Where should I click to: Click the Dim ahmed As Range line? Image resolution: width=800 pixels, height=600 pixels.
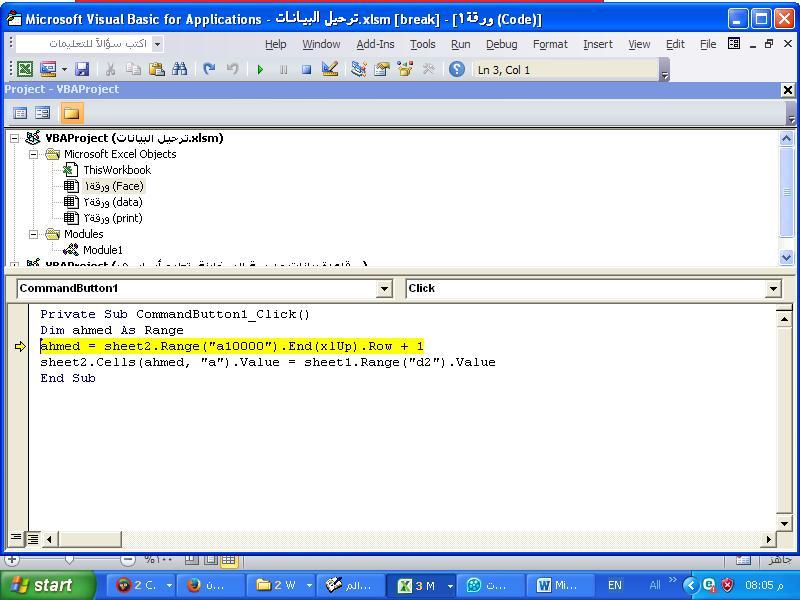click(112, 331)
